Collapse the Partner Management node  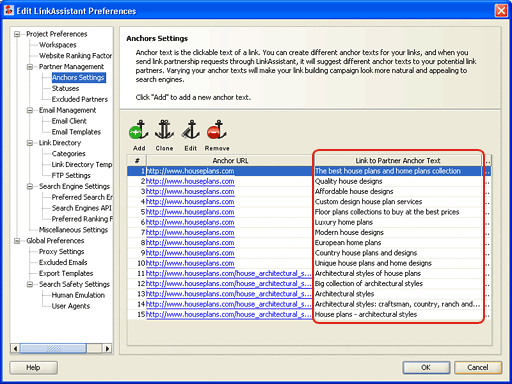coord(30,67)
